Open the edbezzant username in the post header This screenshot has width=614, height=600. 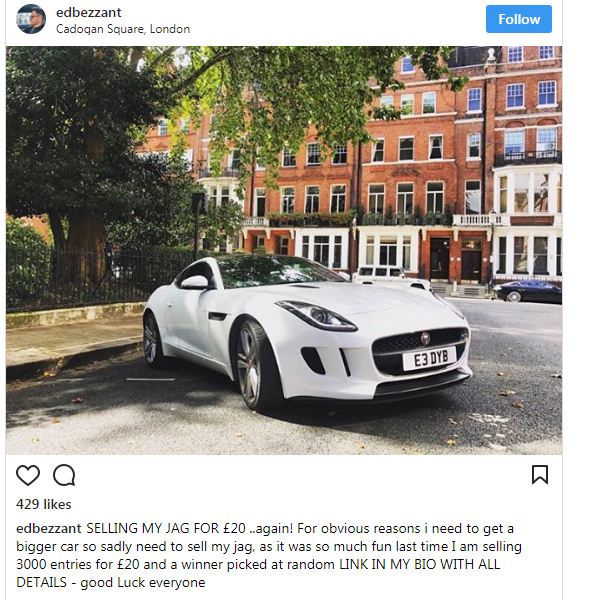[88, 12]
